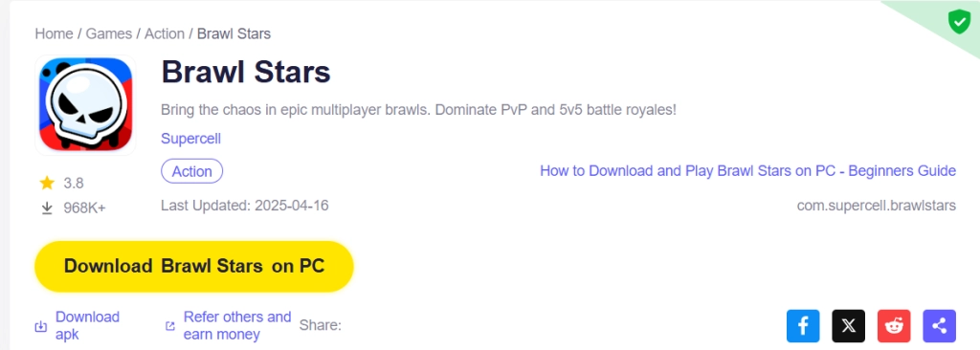
Task: Click Download Brawl Stars on PC button
Action: [x=193, y=266]
